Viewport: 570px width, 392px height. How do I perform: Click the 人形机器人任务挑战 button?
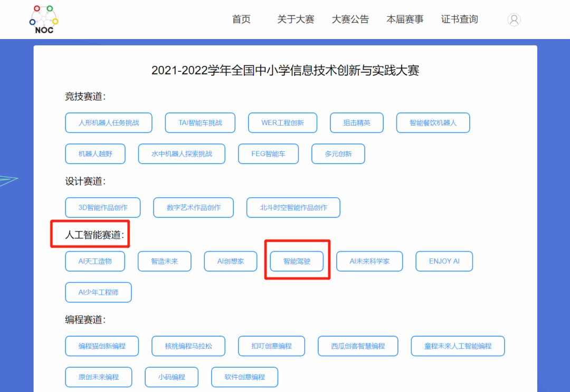tap(109, 122)
